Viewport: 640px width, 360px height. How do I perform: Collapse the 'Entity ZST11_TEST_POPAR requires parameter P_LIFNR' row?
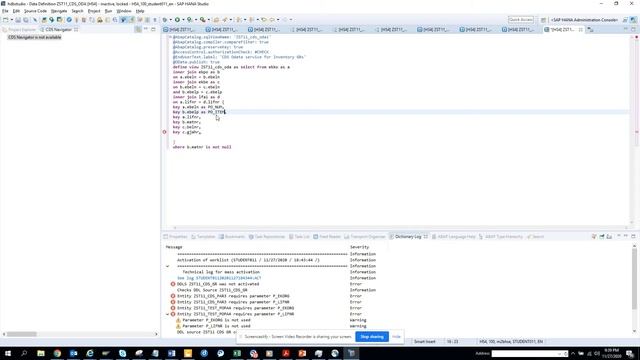tap(167, 314)
